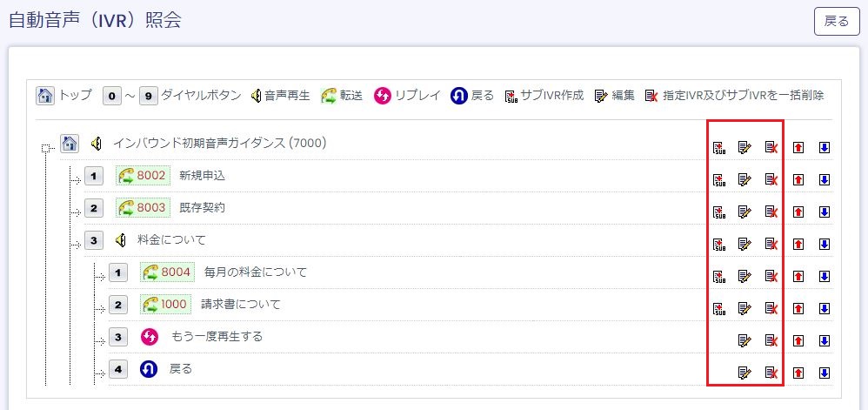Open the 8004 transfer badge
This screenshot has width=868, height=410.
pyautogui.click(x=167, y=272)
